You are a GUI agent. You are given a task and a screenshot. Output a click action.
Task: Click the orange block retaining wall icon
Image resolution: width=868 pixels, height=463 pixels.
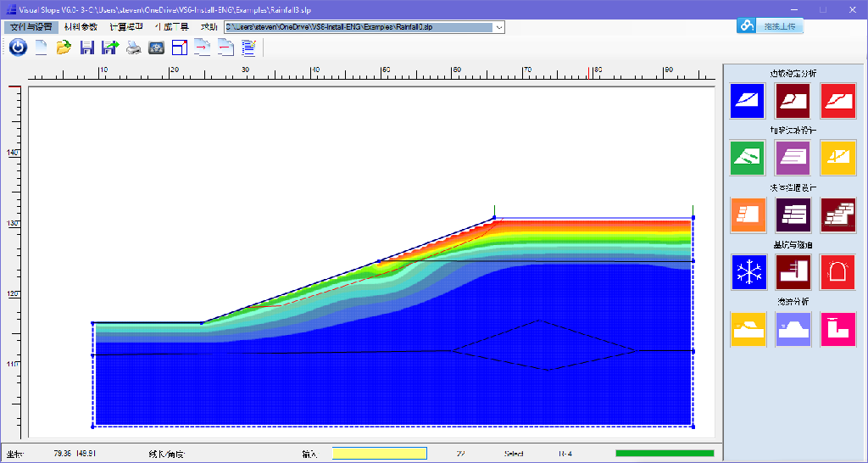coord(748,215)
